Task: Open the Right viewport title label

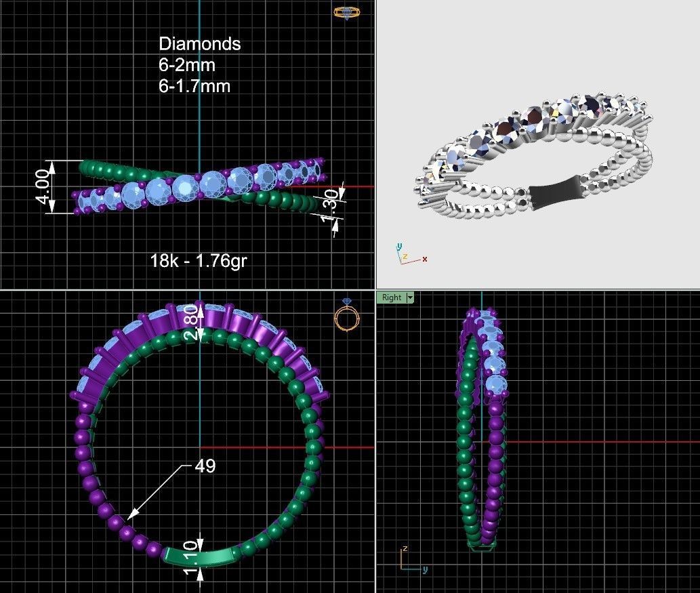Action: click(392, 298)
